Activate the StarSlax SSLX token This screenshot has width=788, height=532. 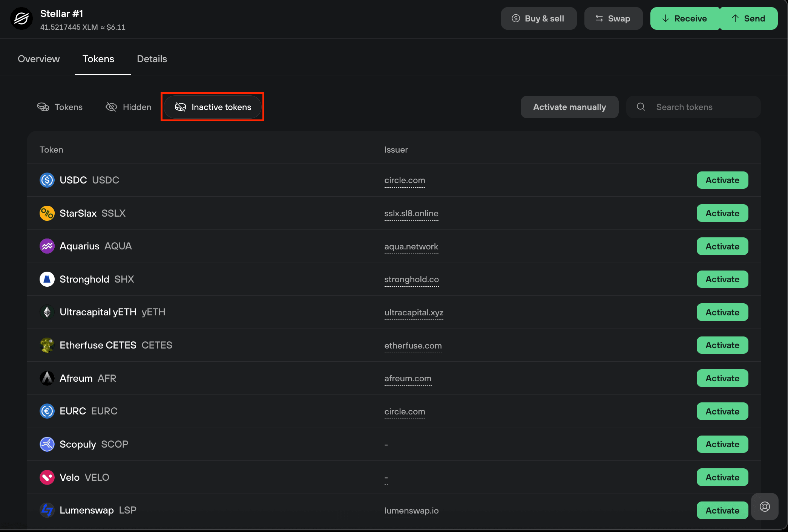tap(722, 213)
